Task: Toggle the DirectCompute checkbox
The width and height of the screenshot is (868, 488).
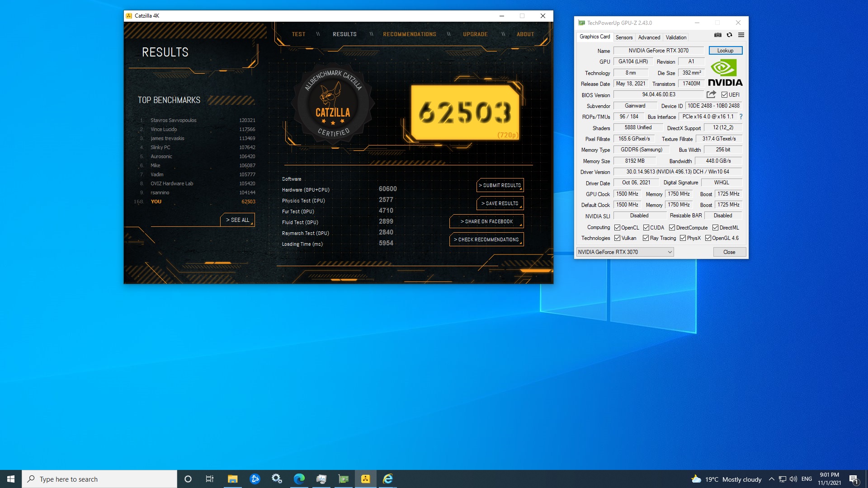Action: [x=672, y=228]
